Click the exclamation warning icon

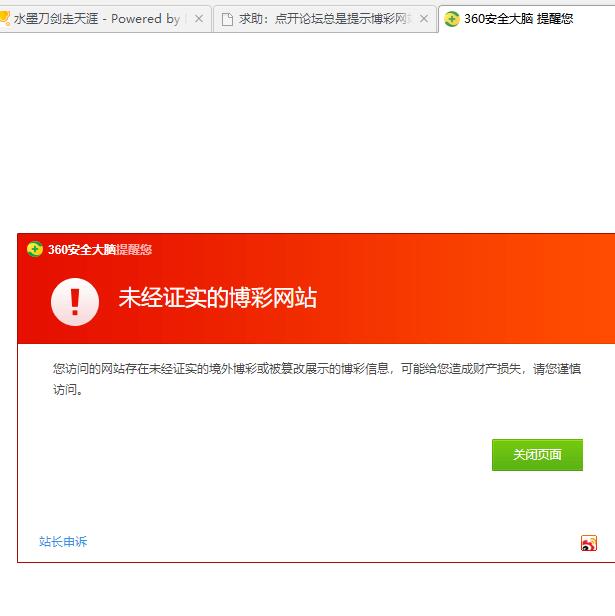pyautogui.click(x=75, y=302)
